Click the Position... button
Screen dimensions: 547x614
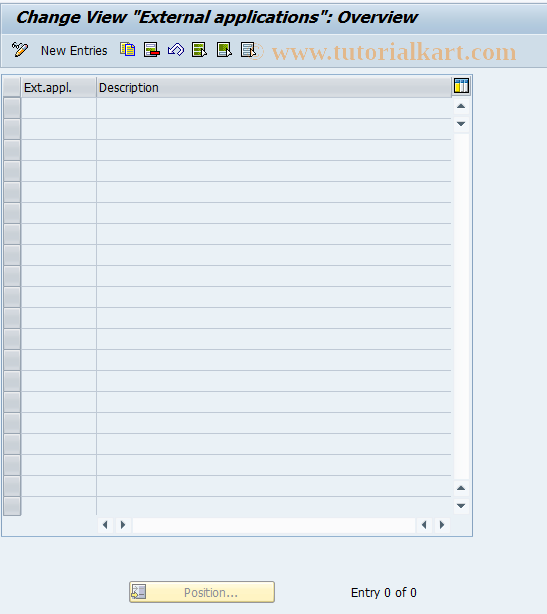pos(202,592)
